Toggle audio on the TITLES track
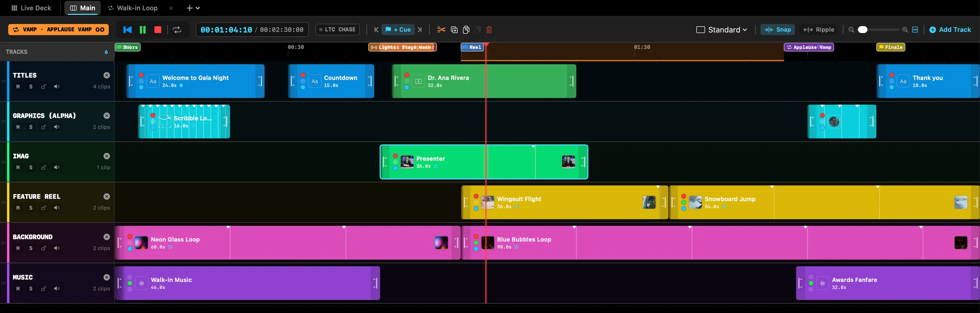Screen dimensions: 980x313 pyautogui.click(x=57, y=87)
